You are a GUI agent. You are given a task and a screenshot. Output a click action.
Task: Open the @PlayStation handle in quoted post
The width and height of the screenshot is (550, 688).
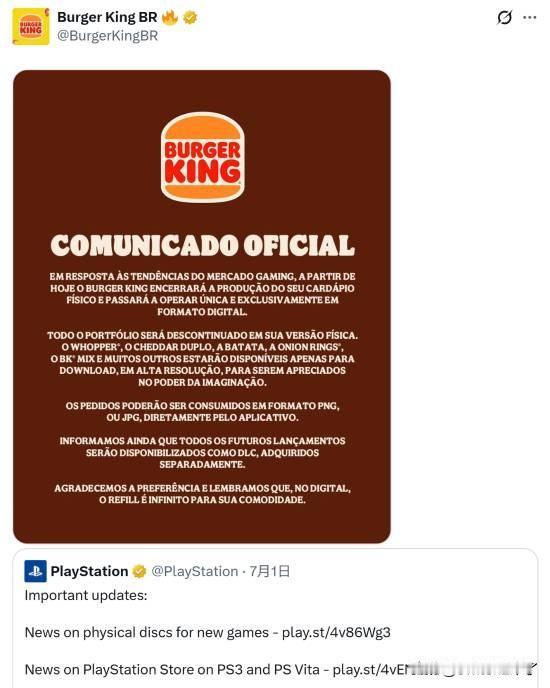tap(194, 571)
